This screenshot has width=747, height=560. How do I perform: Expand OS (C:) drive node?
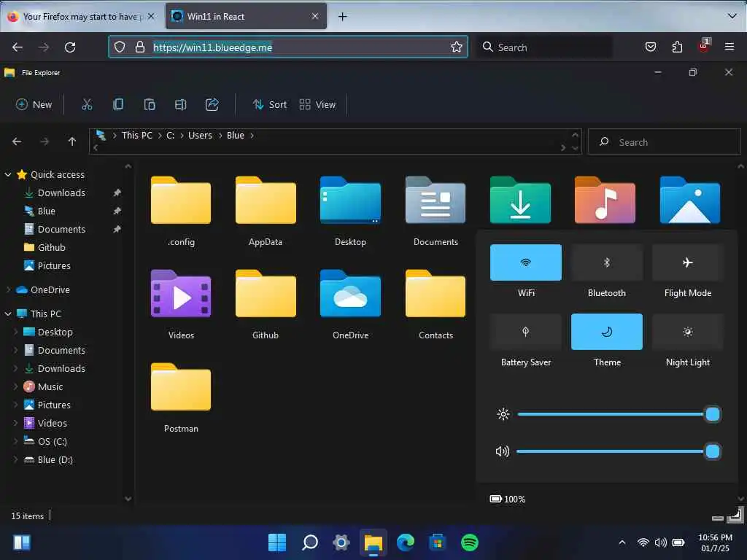[x=16, y=441]
